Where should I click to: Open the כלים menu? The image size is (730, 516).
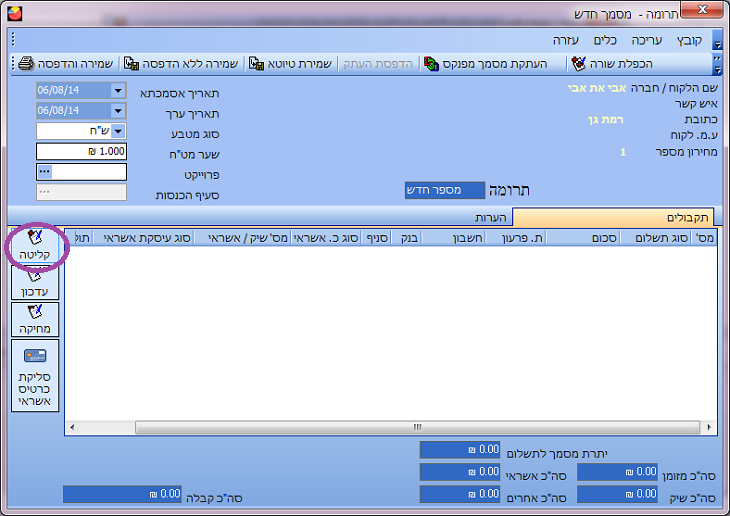pos(605,41)
